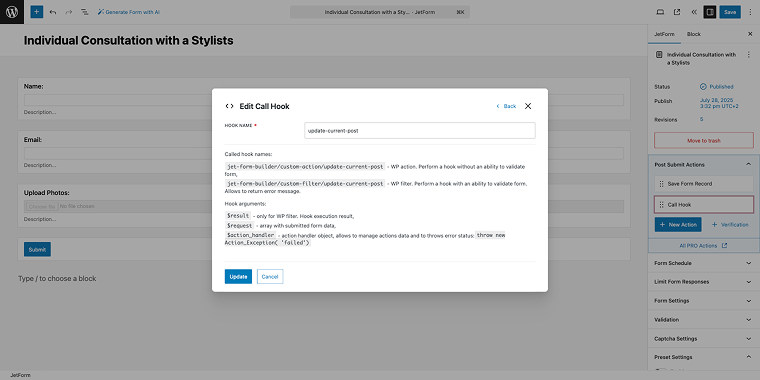Click the form title heading
The image size is (760, 380).
point(128,41)
